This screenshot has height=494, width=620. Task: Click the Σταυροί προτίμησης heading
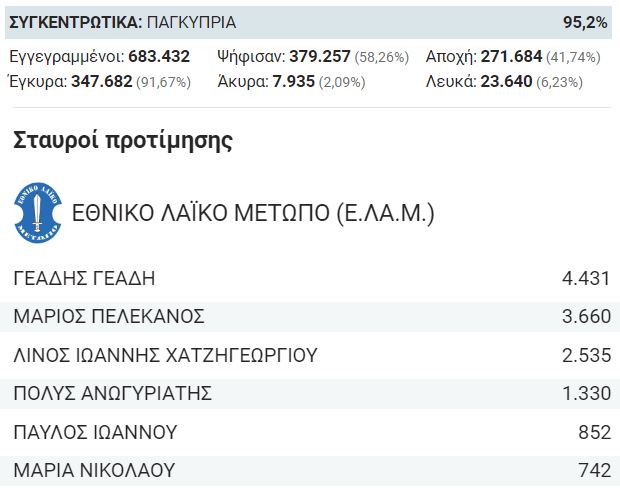(x=123, y=141)
